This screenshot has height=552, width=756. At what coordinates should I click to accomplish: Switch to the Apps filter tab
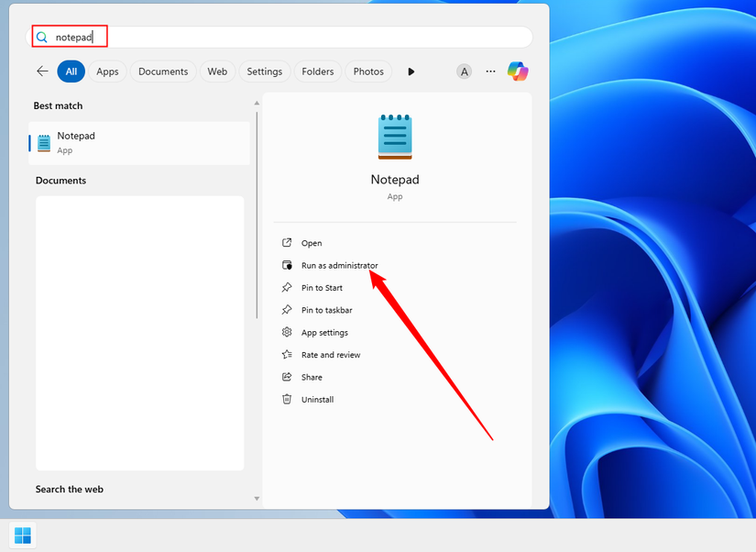[x=107, y=72]
